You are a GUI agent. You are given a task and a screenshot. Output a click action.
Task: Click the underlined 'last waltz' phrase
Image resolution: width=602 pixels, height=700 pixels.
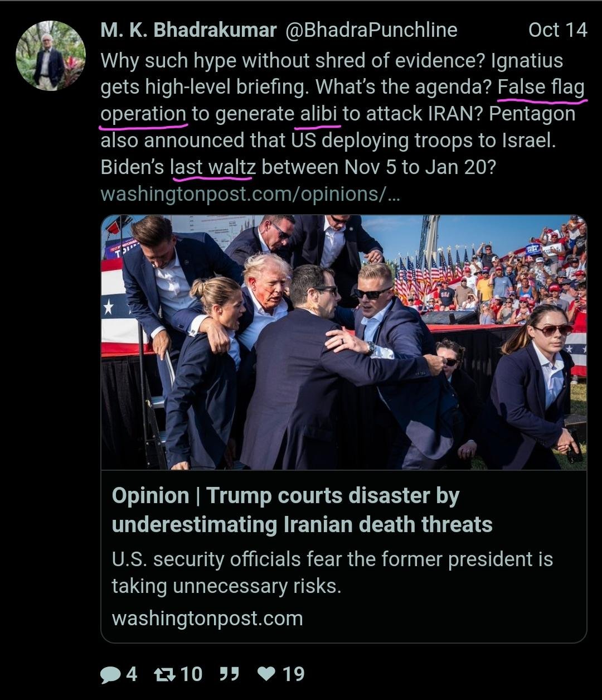tap(213, 167)
